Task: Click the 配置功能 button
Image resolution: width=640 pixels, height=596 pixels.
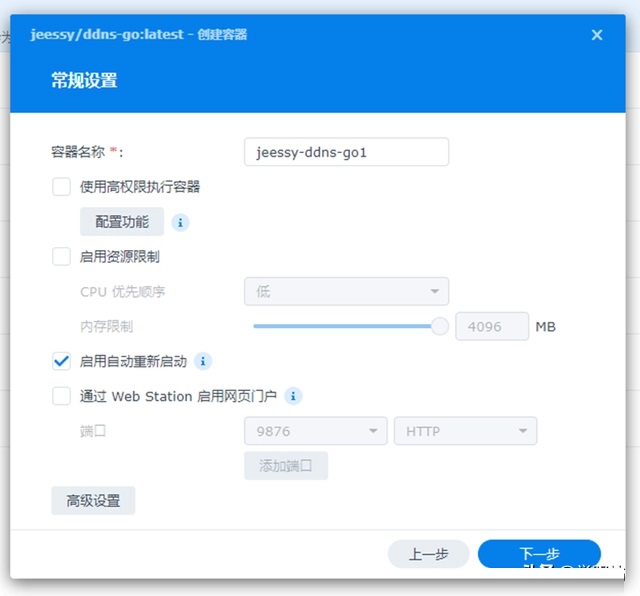Action: [x=122, y=222]
